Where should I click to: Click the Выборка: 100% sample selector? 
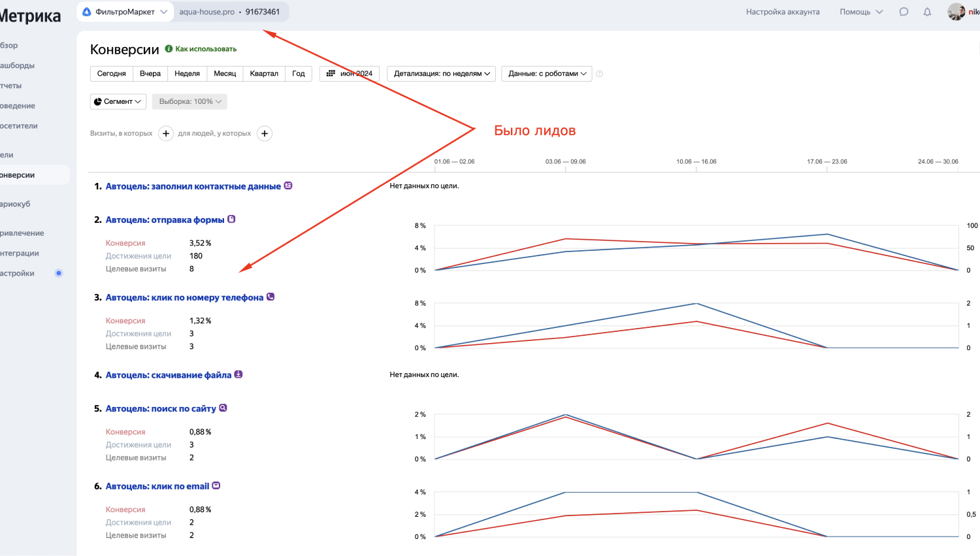189,101
